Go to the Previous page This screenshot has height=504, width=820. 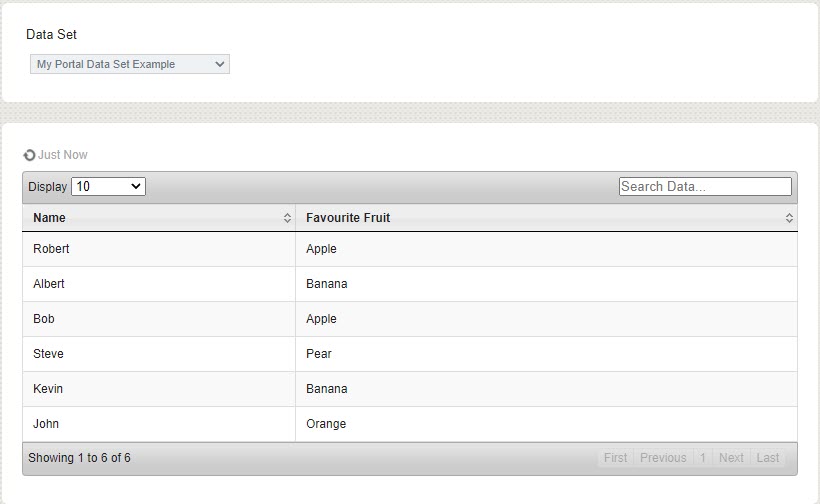click(x=663, y=458)
